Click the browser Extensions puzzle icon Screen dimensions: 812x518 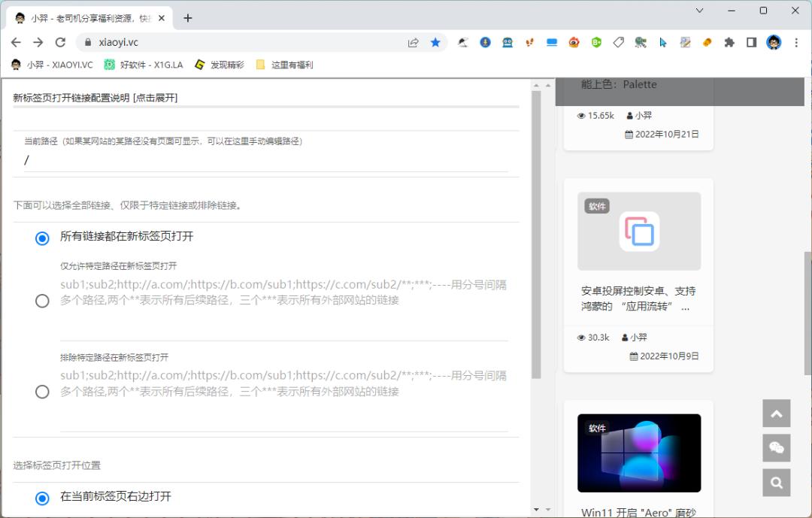(729, 43)
